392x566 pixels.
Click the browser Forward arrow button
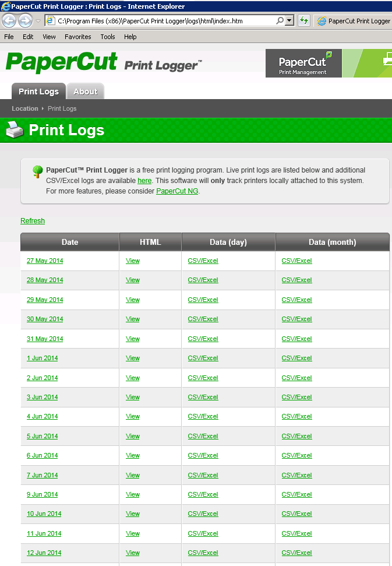(x=25, y=21)
